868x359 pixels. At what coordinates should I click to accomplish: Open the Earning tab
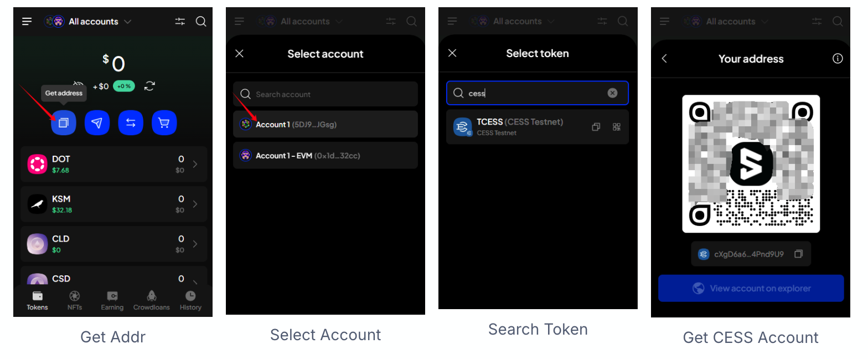(x=112, y=300)
